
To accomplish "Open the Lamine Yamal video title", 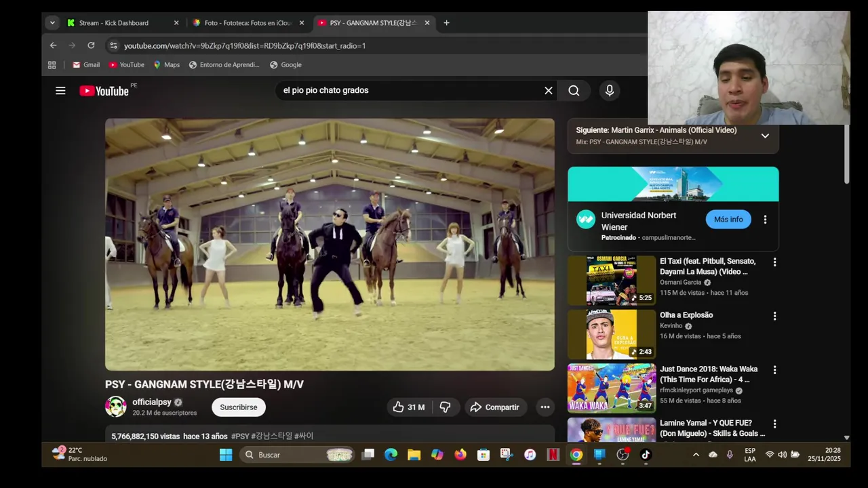I will (x=713, y=428).
